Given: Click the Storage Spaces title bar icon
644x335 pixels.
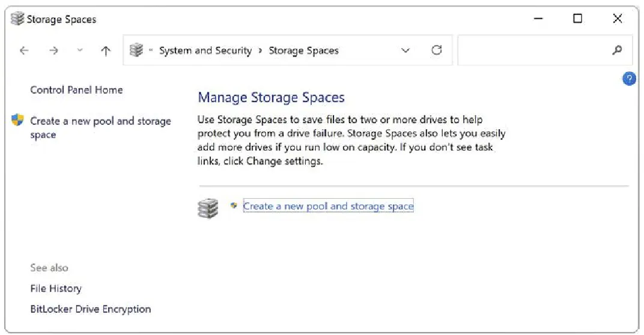Looking at the screenshot, I should click(x=17, y=19).
